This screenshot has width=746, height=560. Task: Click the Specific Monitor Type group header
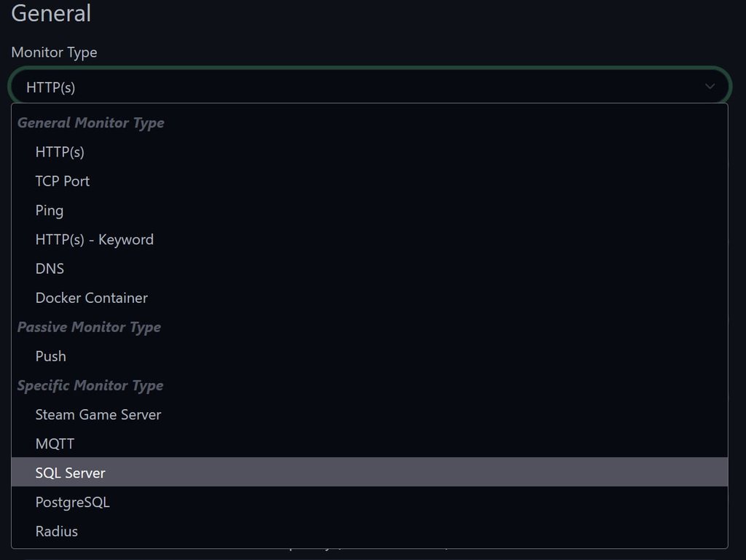coord(90,385)
